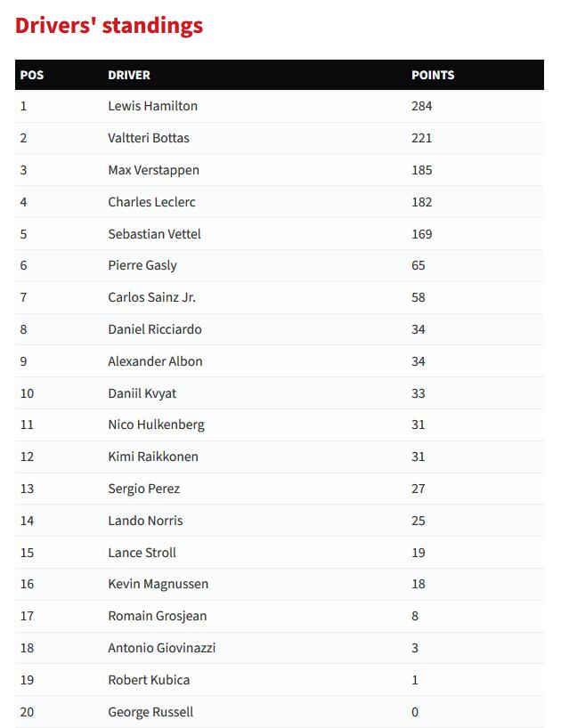Click Hamilton's 284 points value
This screenshot has height=728, width=561.
click(x=421, y=106)
